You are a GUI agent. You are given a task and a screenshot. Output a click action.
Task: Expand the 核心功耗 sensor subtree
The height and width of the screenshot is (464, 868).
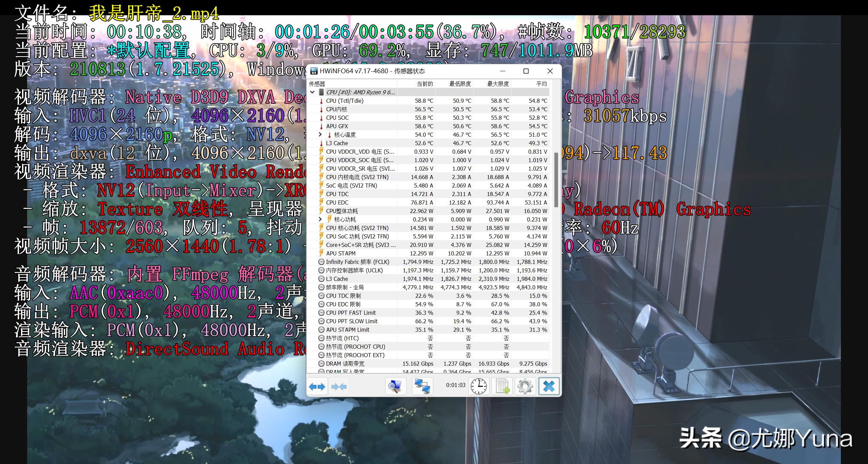coord(320,219)
